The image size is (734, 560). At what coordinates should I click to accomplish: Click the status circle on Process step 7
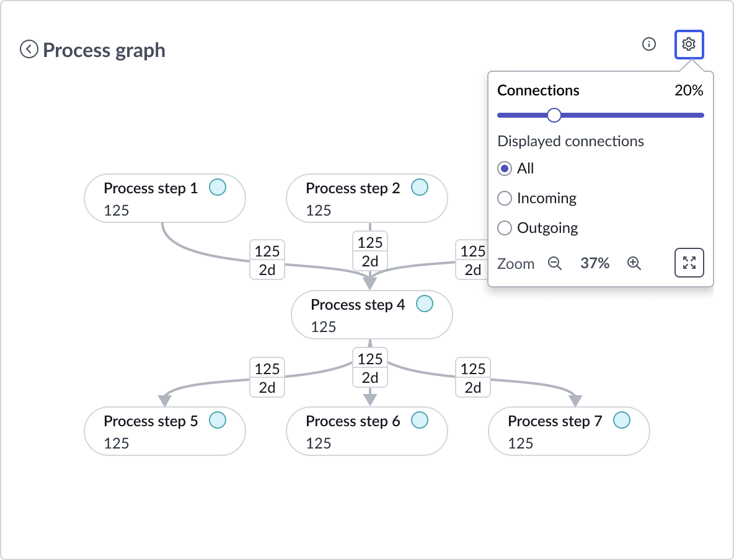tap(621, 420)
